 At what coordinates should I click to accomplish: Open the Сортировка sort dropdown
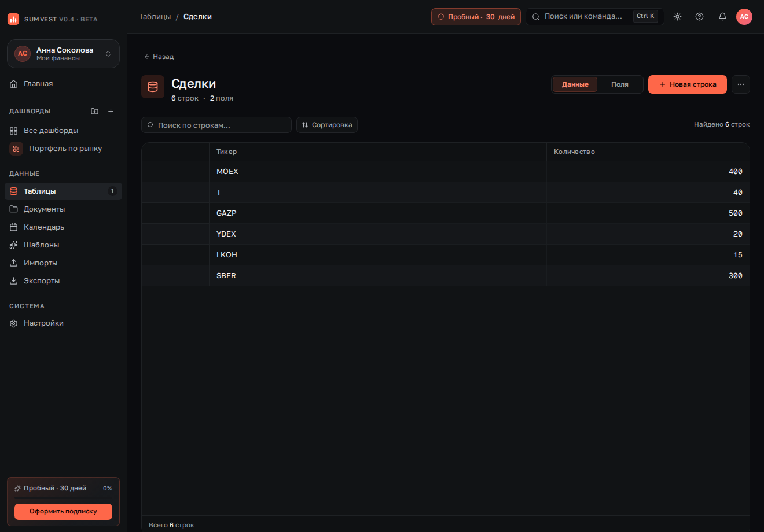327,125
